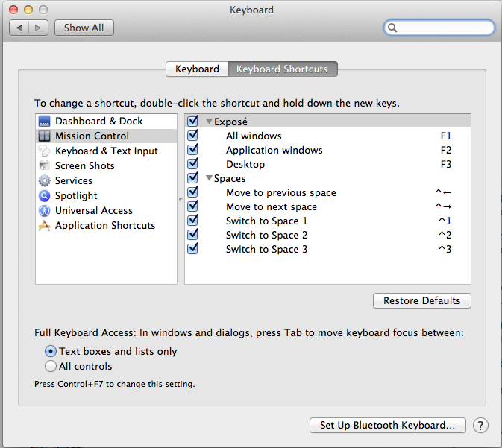Disable the Switch to Space 2 checkbox

tap(192, 235)
